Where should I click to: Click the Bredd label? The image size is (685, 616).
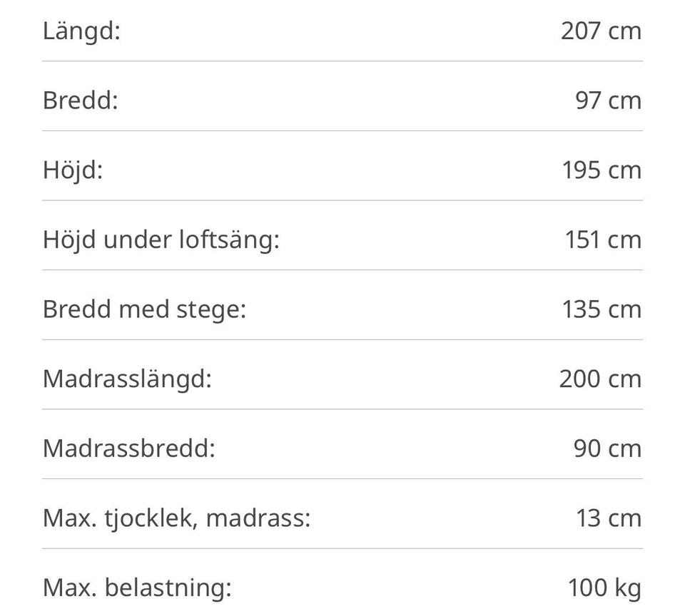[x=80, y=101]
